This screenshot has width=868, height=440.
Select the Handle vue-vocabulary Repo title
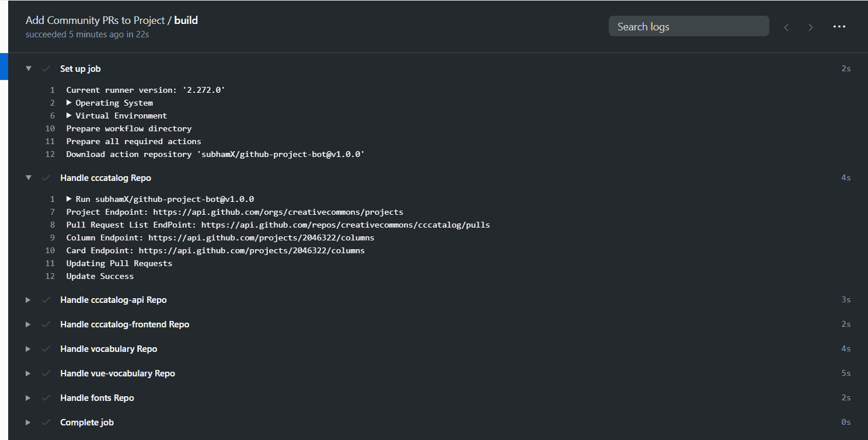(x=117, y=373)
